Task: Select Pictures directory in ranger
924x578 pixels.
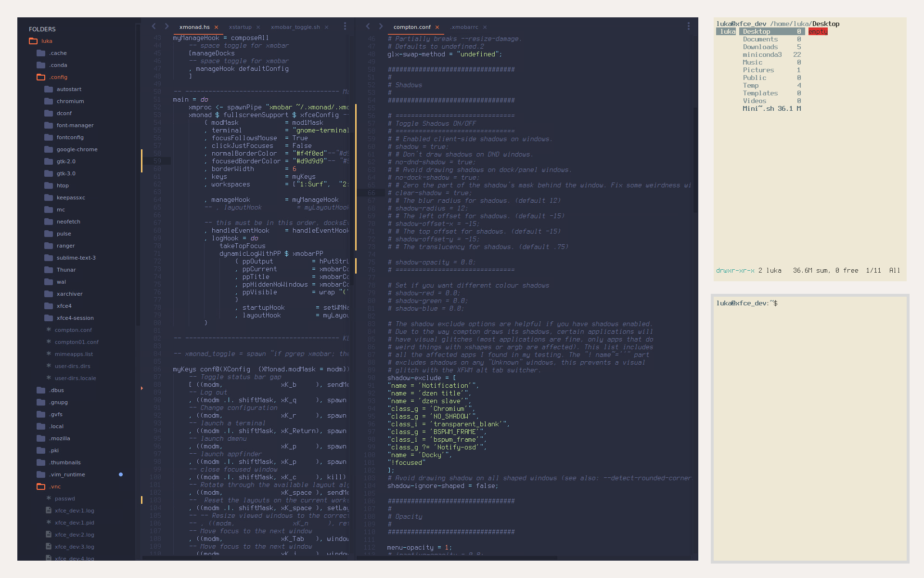Action: 758,70
